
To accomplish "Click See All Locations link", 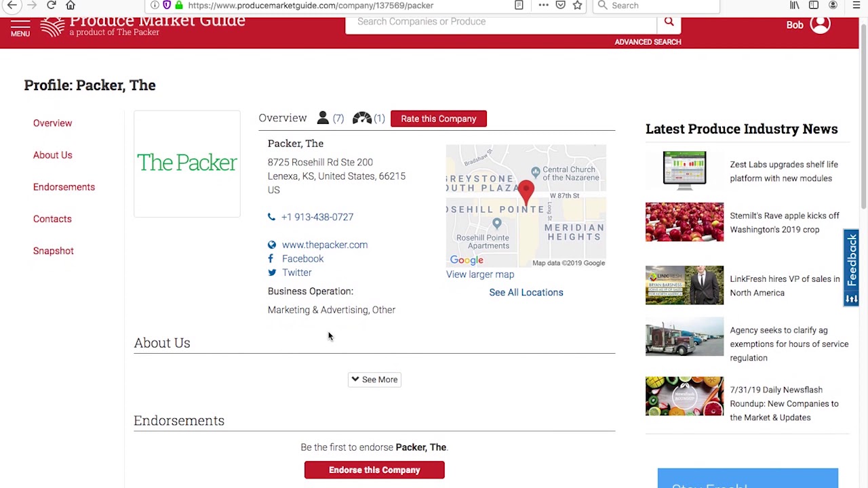I will click(526, 292).
